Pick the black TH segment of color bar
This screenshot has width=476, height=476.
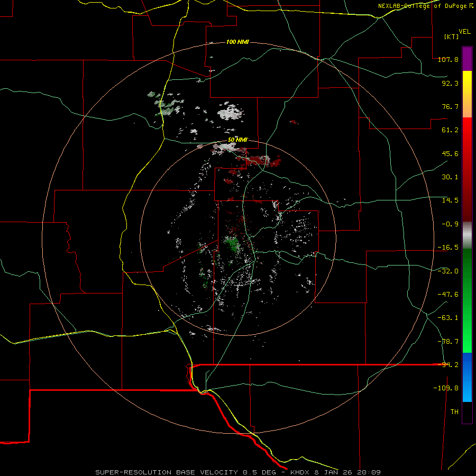coord(467,413)
